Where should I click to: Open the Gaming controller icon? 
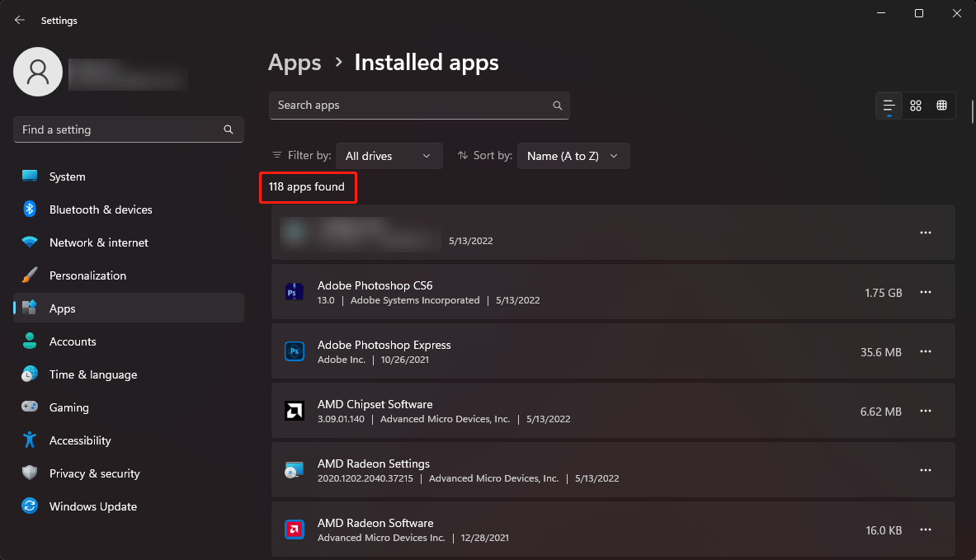29,407
